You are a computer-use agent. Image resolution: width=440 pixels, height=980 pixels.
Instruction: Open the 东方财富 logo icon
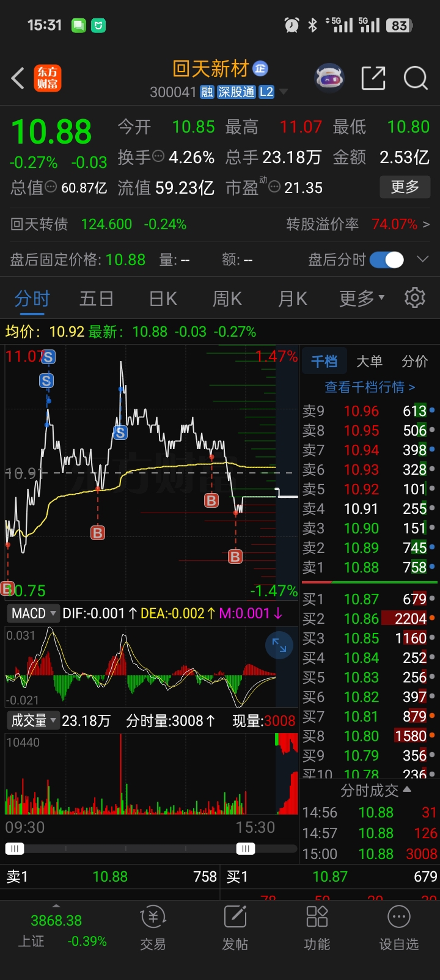pos(47,78)
